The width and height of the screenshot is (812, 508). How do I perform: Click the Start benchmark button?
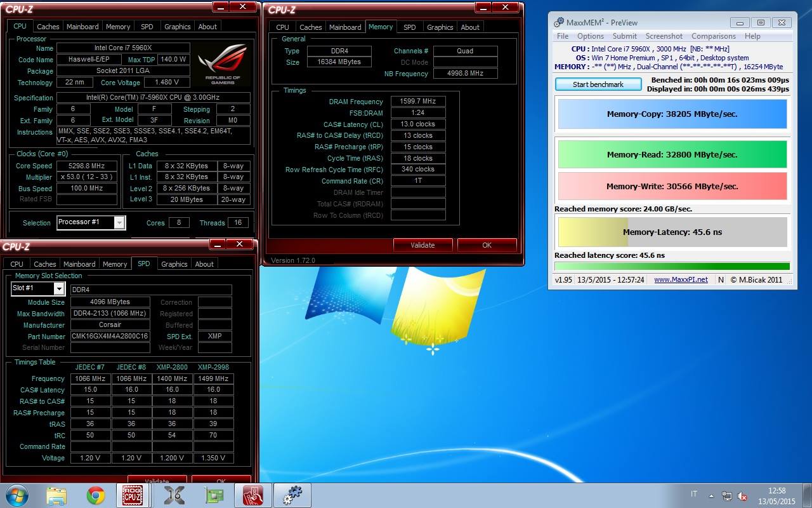click(x=598, y=84)
